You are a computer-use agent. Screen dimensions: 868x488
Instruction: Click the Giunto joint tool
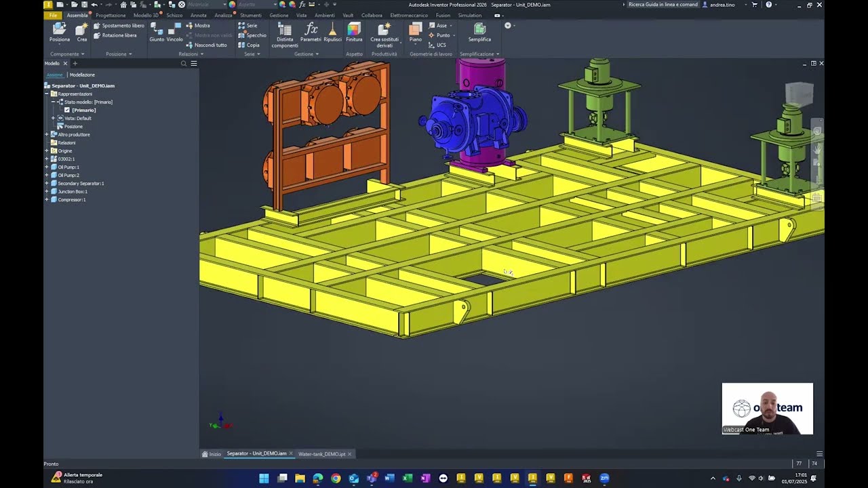pyautogui.click(x=157, y=32)
